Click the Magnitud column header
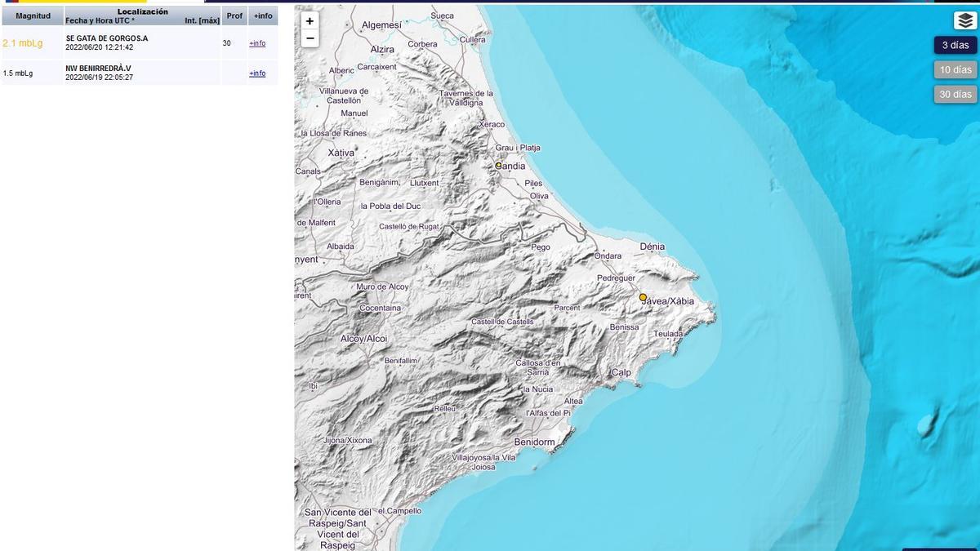The width and height of the screenshot is (980, 551). [x=31, y=15]
